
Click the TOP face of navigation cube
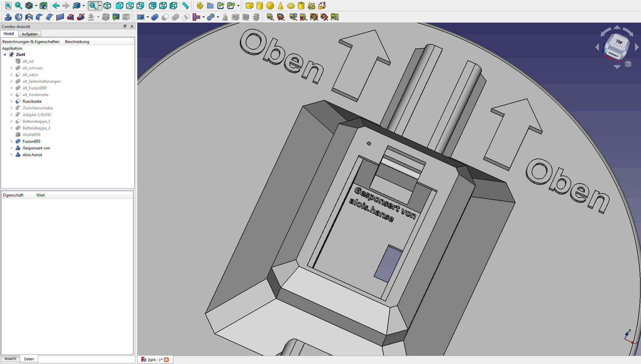619,42
